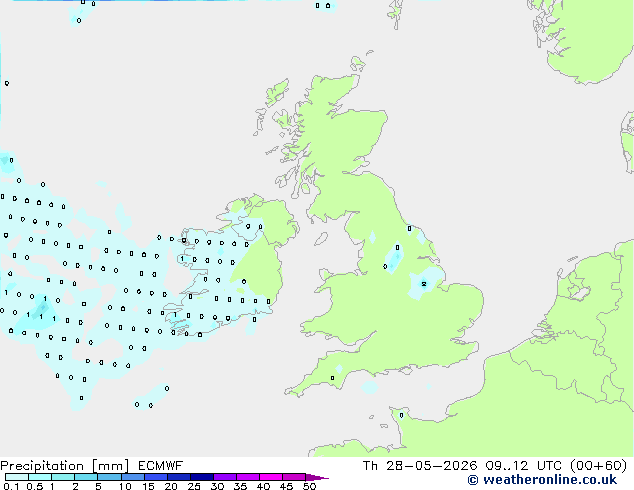Click the '30' legend value label
The image size is (634, 490).
point(217,486)
